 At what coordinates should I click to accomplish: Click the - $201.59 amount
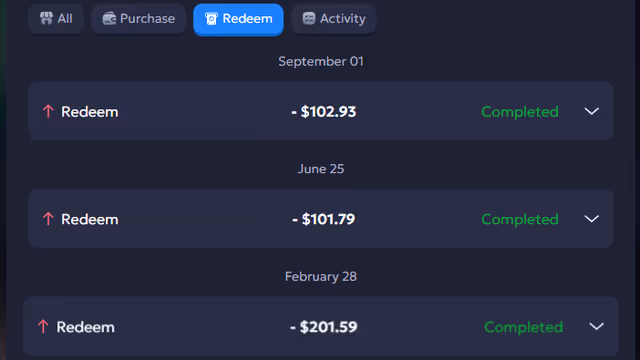pos(324,327)
